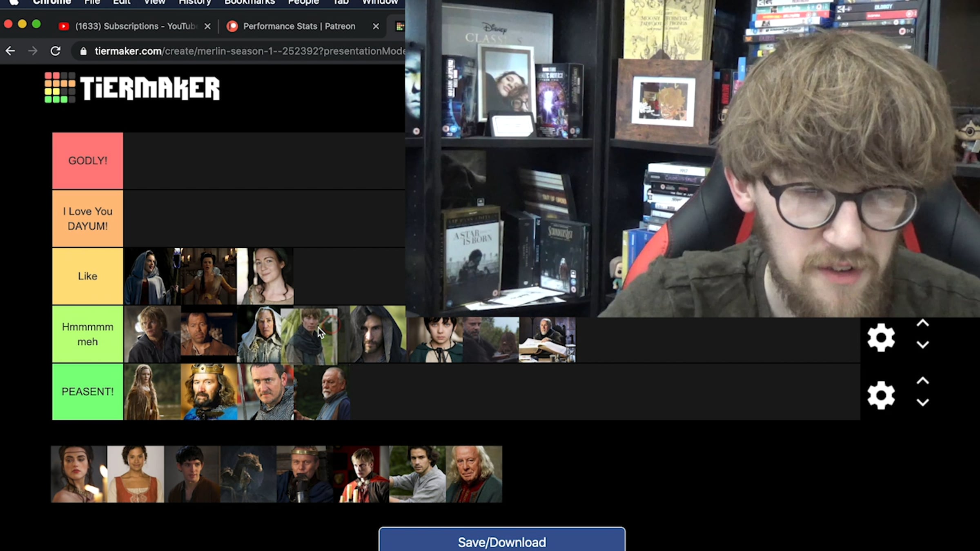Select the blond boy thumbnail in Hmmmmm meh
This screenshot has width=980, height=551.
pyautogui.click(x=152, y=334)
